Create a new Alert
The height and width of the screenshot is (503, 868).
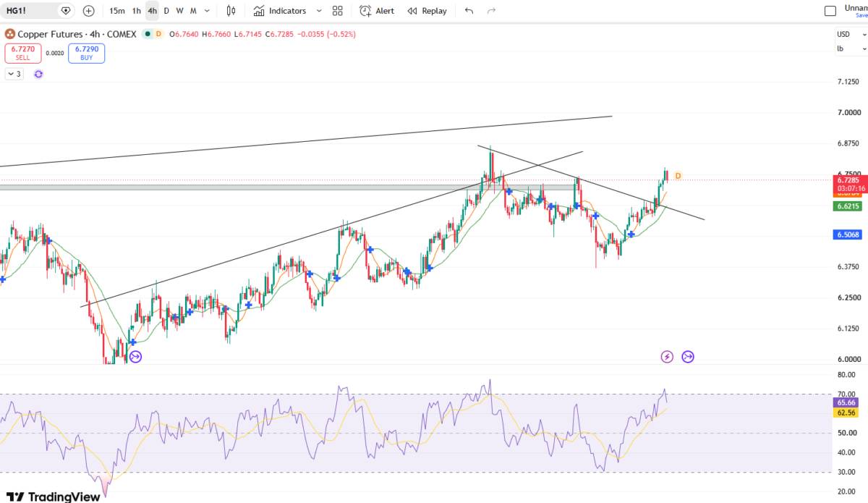pyautogui.click(x=377, y=11)
